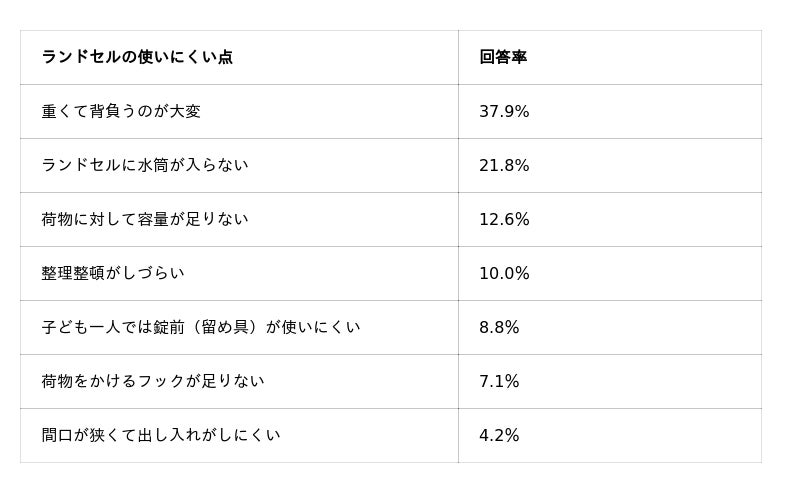Select the 'ランドセルに水筒が入らない' row label

145,165
